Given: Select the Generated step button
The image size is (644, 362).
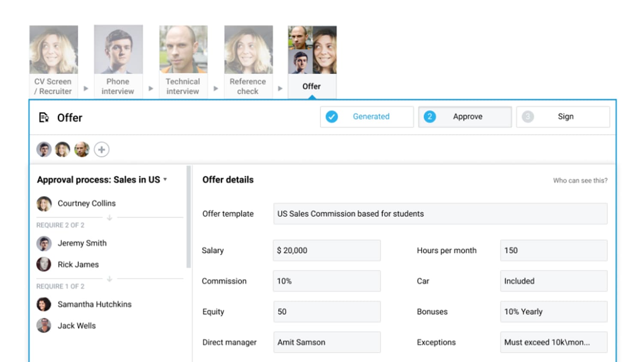Looking at the screenshot, I should click(367, 117).
